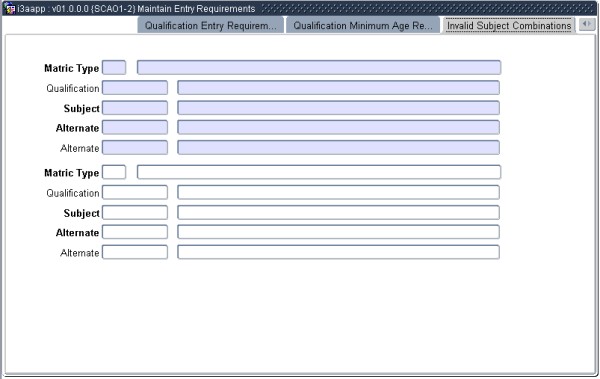
Task: Click second record Qualification code field
Action: click(x=135, y=192)
